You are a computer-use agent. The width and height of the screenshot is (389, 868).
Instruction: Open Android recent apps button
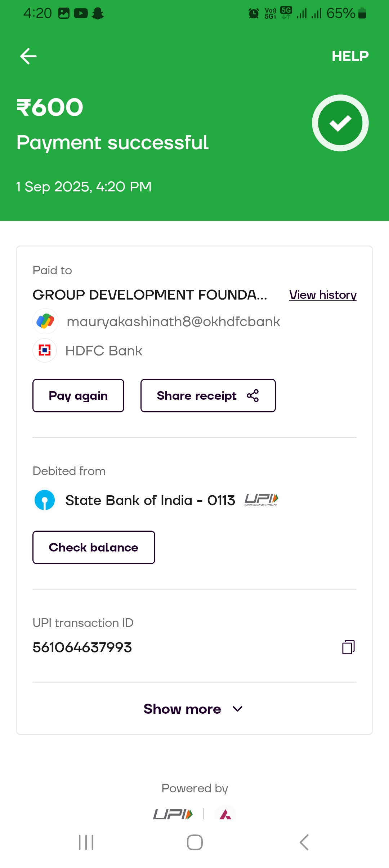pyautogui.click(x=86, y=842)
